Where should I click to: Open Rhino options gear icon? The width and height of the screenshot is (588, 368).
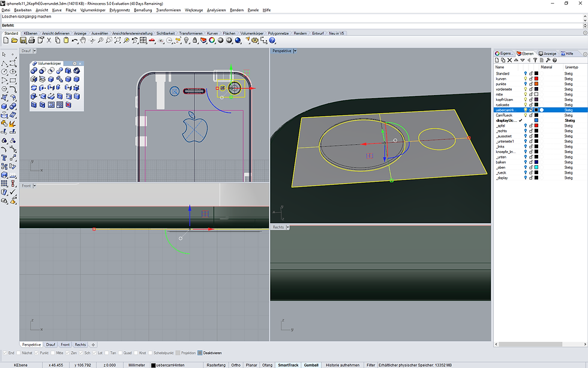pos(255,40)
